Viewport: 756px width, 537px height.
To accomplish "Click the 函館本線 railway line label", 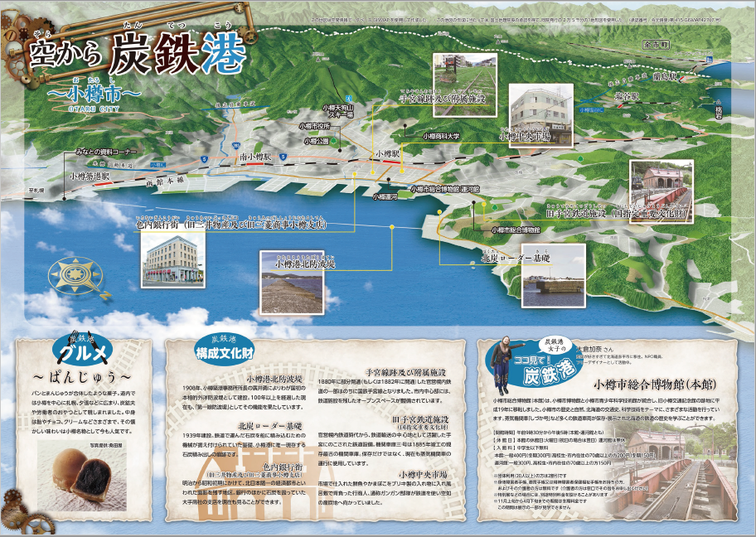I will 165,181.
